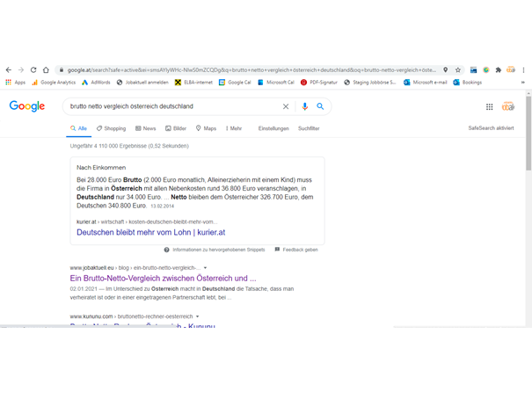Open 'Deutschen bleibt mehr vom Lohn' link
Viewport: 532px width, 399px height.
pyautogui.click(x=150, y=232)
